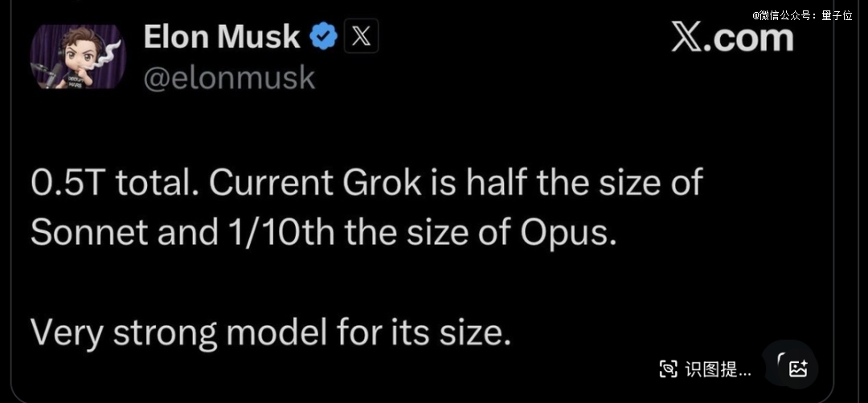The height and width of the screenshot is (403, 868).
Task: Click the 识图提... text button
Action: 717,369
